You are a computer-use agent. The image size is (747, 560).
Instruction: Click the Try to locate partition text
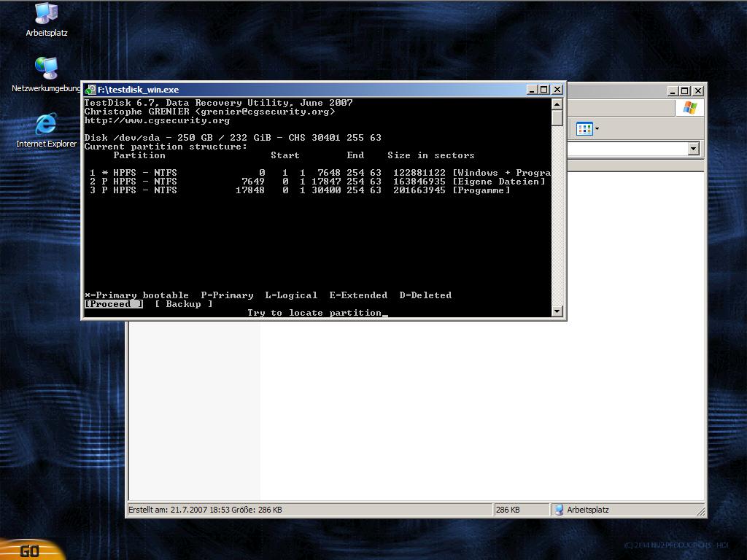click(x=314, y=313)
